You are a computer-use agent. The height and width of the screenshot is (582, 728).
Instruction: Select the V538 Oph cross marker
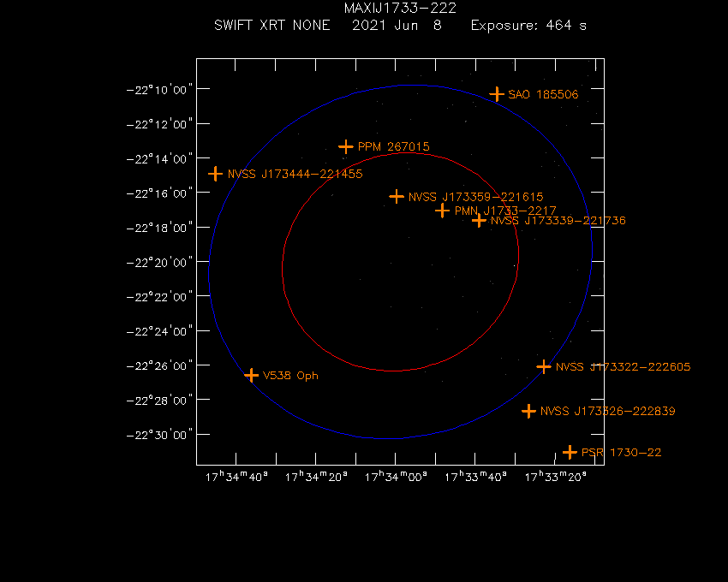(251, 375)
